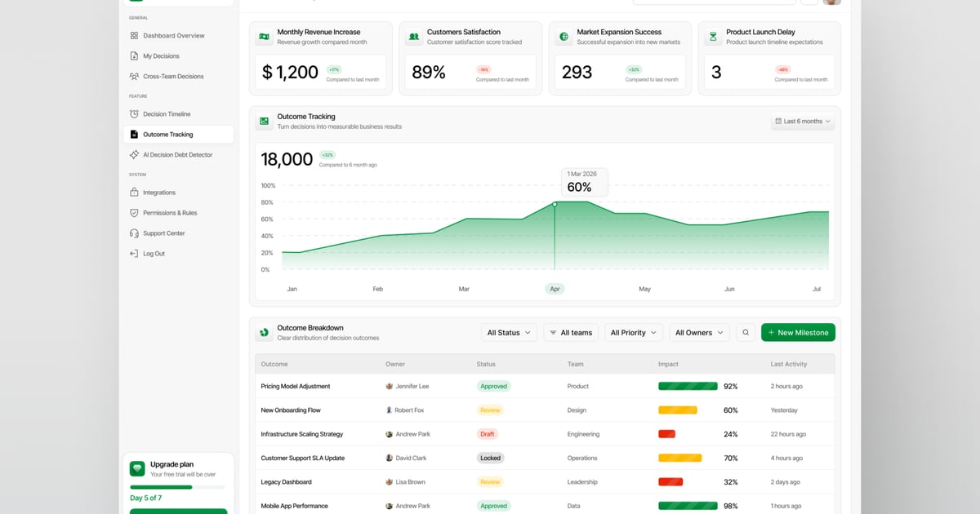Click the Cross-Team Decisions people icon
980x514 pixels.
click(x=134, y=77)
